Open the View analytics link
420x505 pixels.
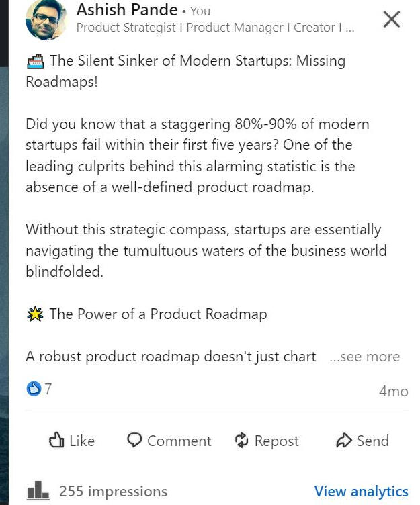(x=361, y=491)
